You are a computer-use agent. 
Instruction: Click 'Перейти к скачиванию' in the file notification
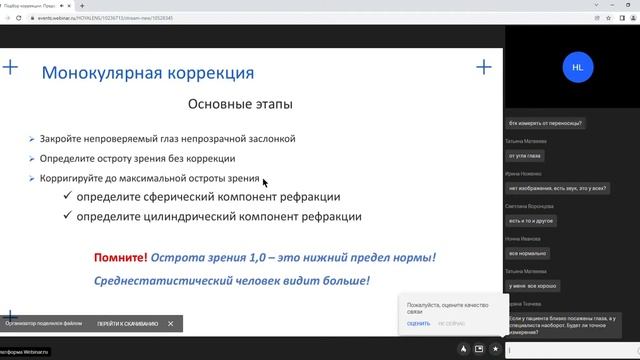point(127,324)
